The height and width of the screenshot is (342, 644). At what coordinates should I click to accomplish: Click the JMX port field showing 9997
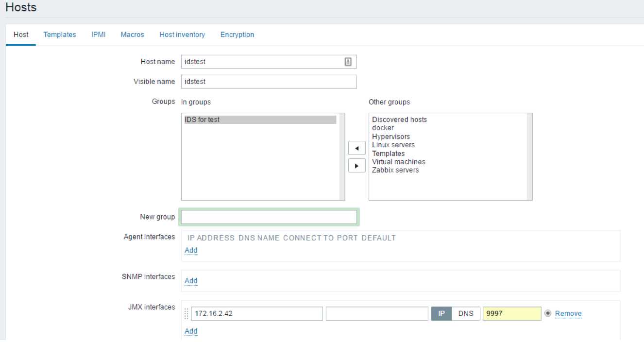click(512, 314)
